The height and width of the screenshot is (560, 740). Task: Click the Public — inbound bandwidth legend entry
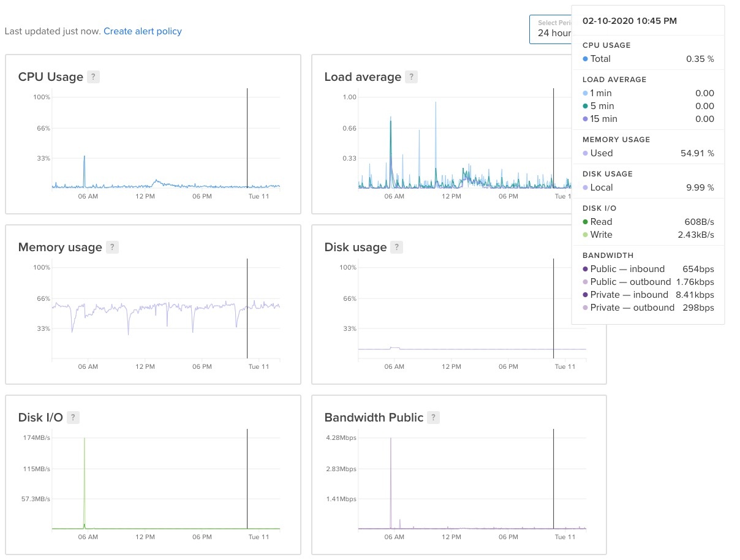point(627,269)
